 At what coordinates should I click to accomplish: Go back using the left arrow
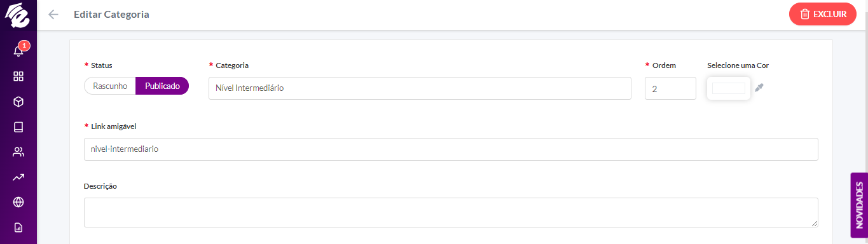[x=53, y=14]
